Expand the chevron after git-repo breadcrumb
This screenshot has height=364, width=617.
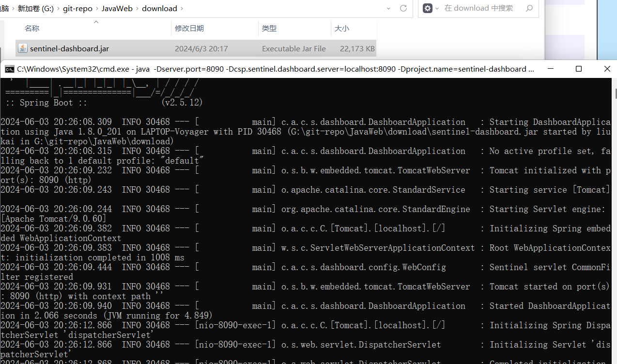(97, 9)
